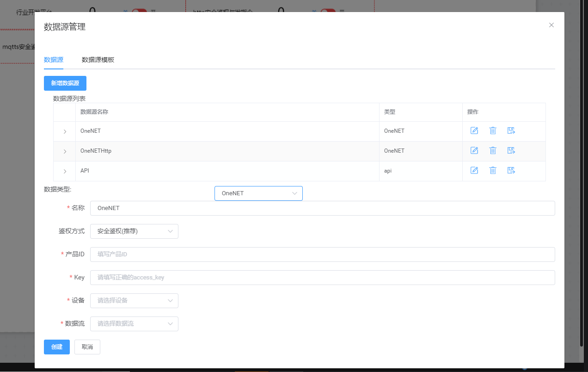Save API row as template icon

(x=511, y=170)
